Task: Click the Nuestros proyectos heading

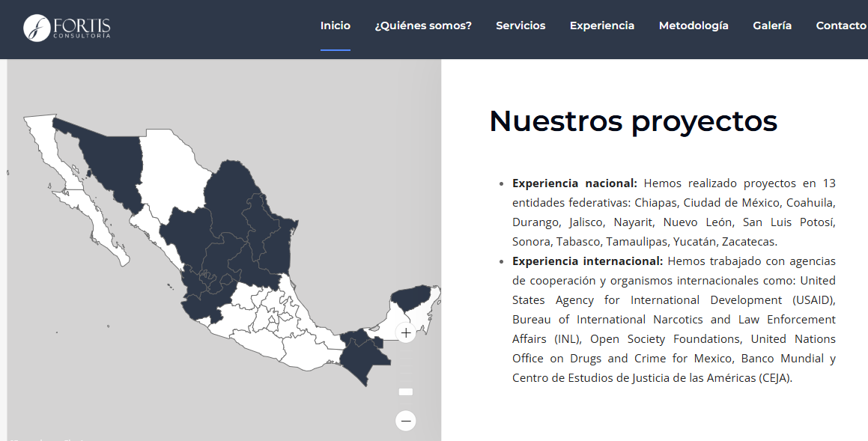Action: (x=633, y=121)
